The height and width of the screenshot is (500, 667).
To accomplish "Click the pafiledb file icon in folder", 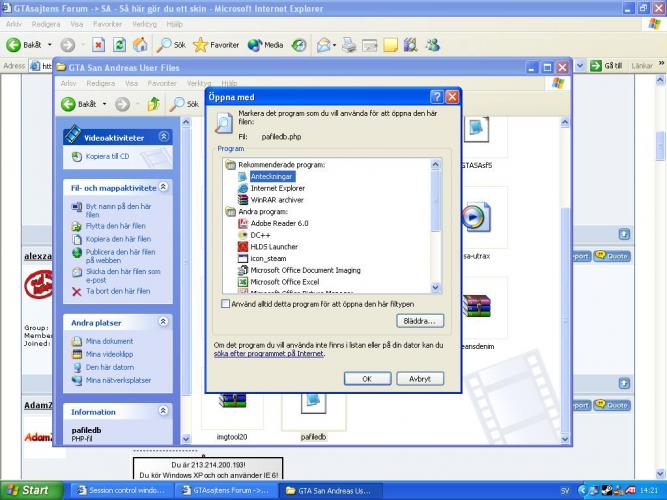I will (314, 405).
